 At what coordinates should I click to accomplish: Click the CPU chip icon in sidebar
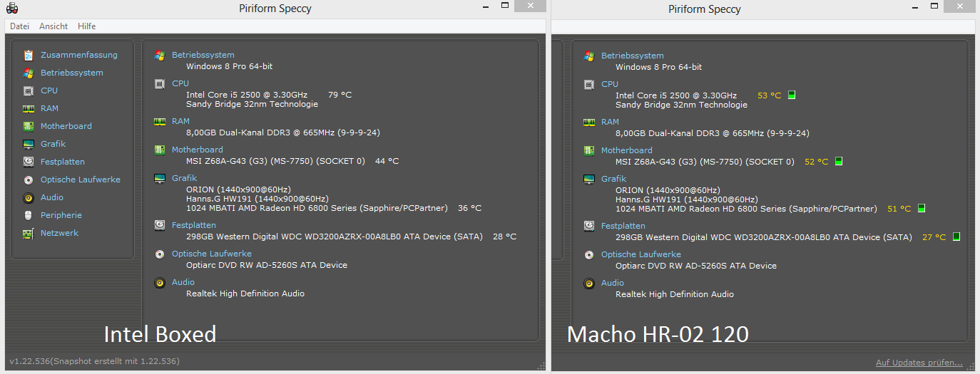(29, 90)
